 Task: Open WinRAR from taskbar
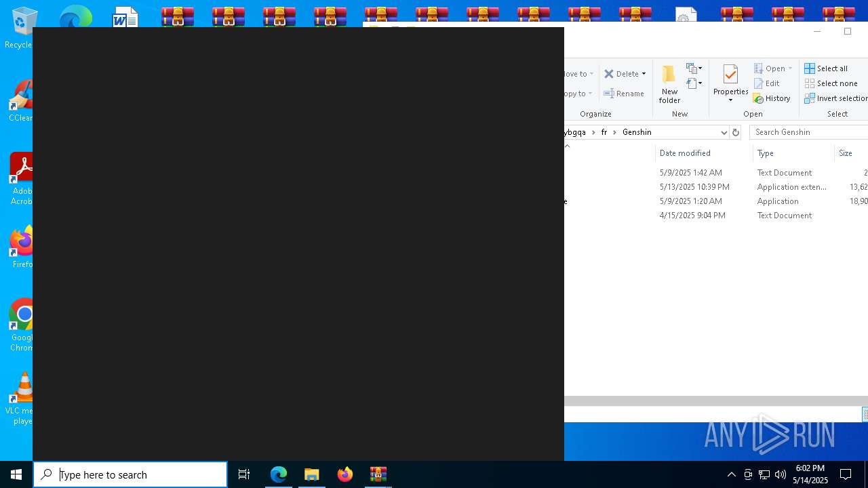point(378,474)
